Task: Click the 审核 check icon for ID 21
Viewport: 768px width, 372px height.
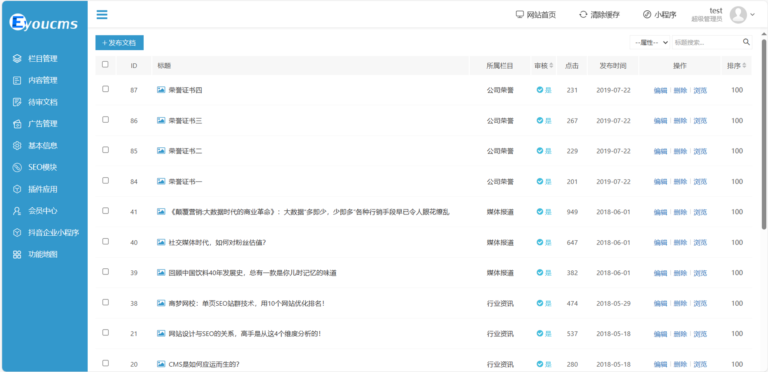Action: 540,333
